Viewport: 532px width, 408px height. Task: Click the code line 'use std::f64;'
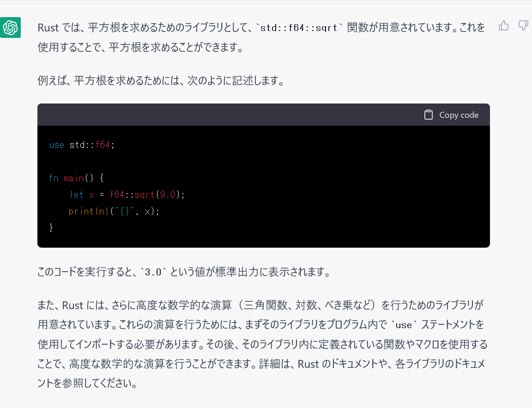pos(82,145)
